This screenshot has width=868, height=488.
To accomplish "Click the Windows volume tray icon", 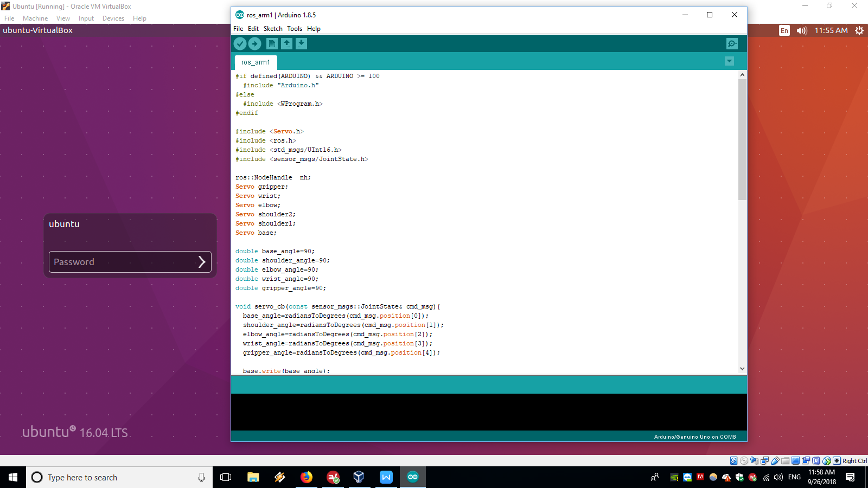I will pyautogui.click(x=778, y=477).
